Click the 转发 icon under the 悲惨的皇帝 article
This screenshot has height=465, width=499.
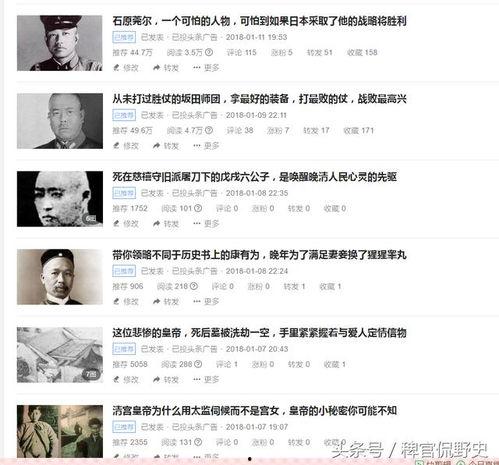156,380
